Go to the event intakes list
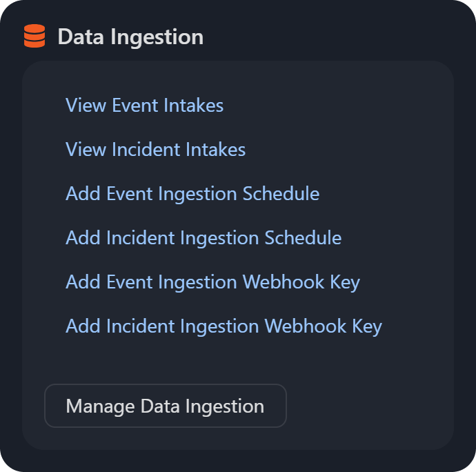476x472 pixels. tap(144, 106)
